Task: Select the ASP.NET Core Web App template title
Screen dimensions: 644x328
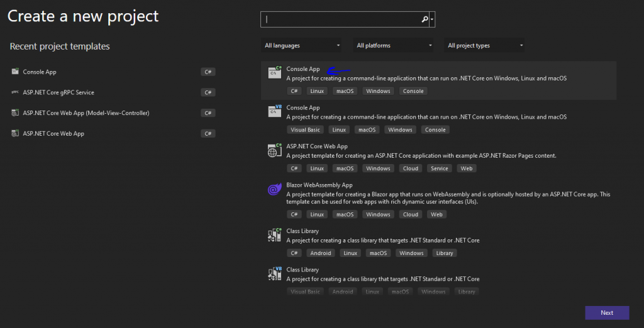Action: (317, 146)
